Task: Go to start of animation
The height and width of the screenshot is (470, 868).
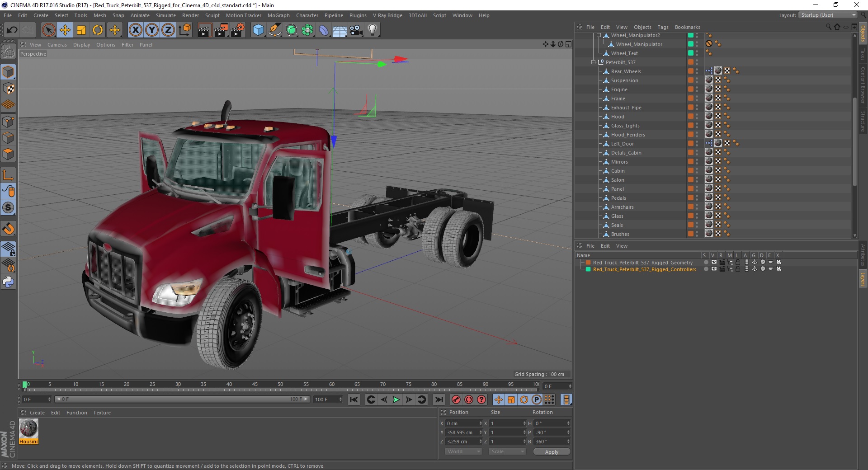Action: tap(354, 399)
